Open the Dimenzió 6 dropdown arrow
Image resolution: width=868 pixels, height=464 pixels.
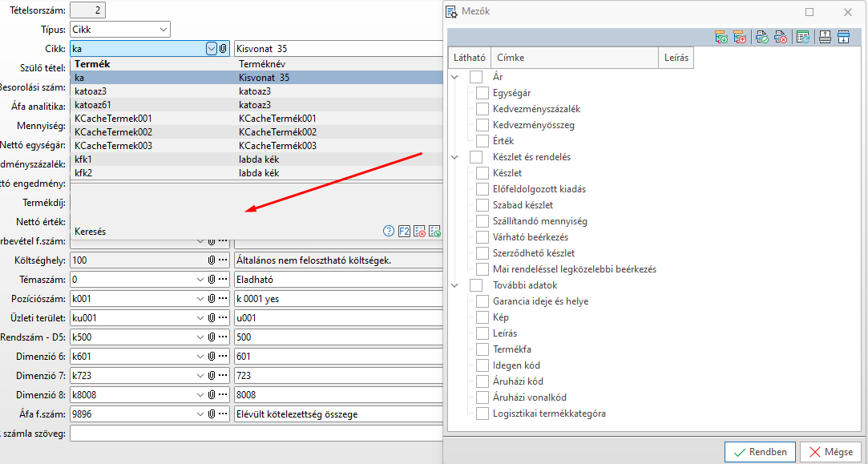tap(200, 357)
